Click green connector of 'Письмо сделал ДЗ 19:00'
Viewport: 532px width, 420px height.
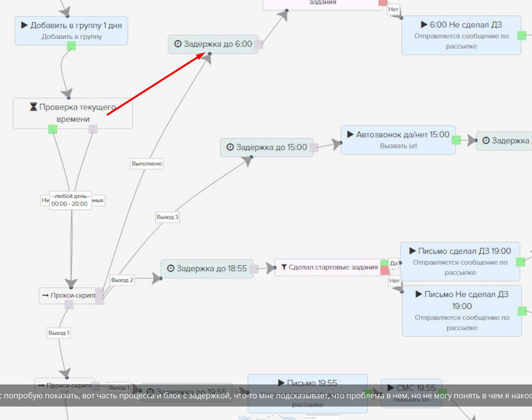[x=520, y=261]
